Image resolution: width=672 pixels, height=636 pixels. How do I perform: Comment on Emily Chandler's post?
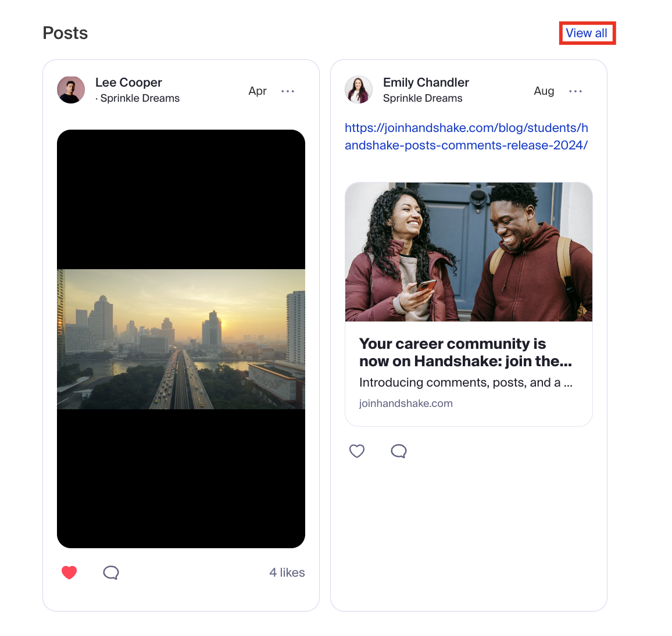tap(399, 451)
